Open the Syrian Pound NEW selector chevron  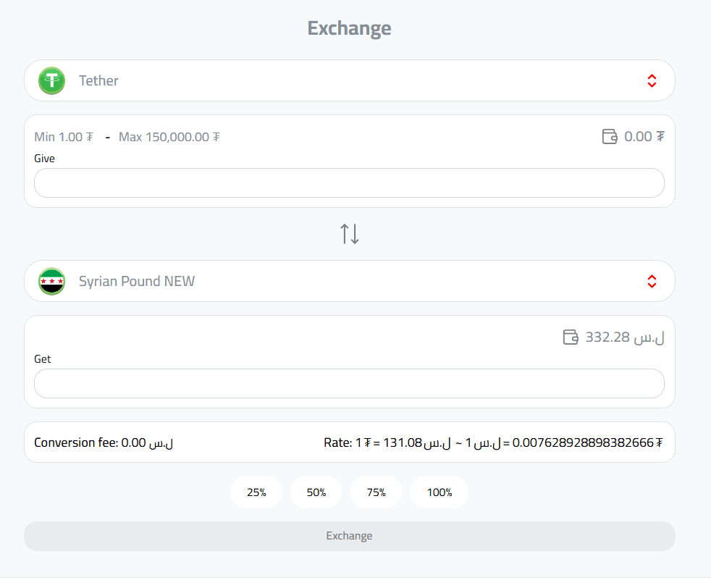(x=652, y=281)
